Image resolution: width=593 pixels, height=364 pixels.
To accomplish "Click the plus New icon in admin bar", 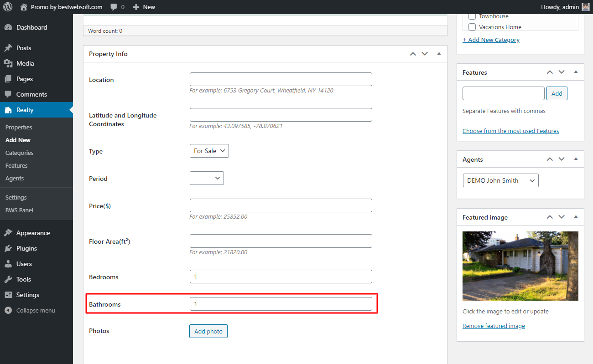I will 136,7.
